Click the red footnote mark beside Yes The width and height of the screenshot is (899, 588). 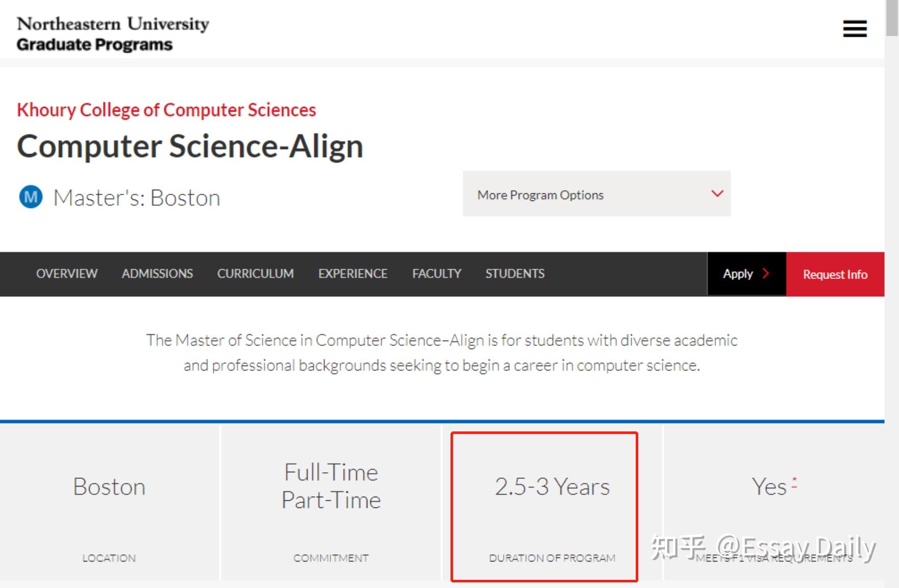point(794,483)
